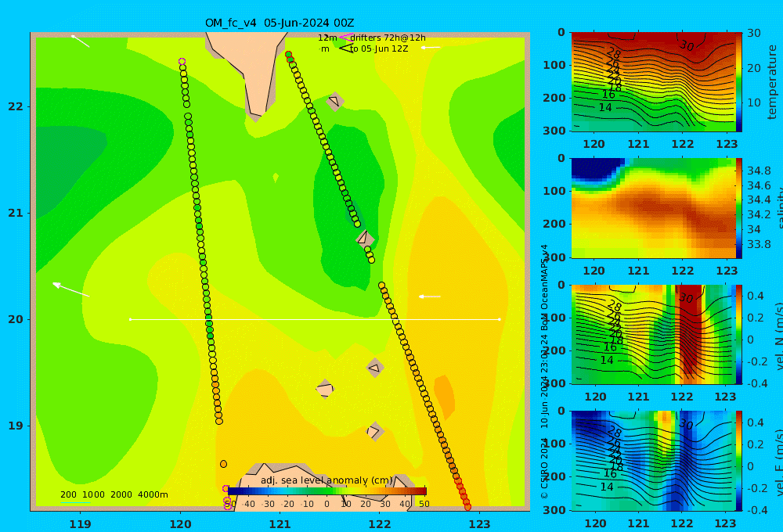The height and width of the screenshot is (532, 783).
Task: Click the latitude label 19 on the map
Action: (16, 426)
